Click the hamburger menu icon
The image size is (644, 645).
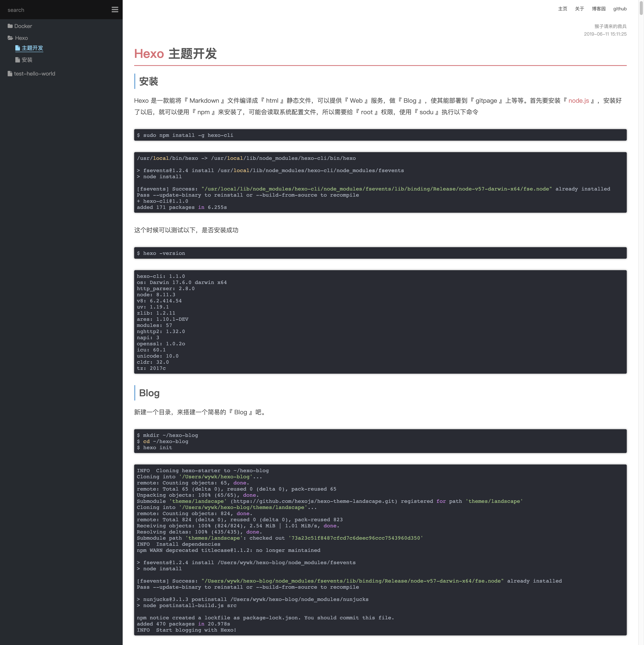[x=115, y=10]
